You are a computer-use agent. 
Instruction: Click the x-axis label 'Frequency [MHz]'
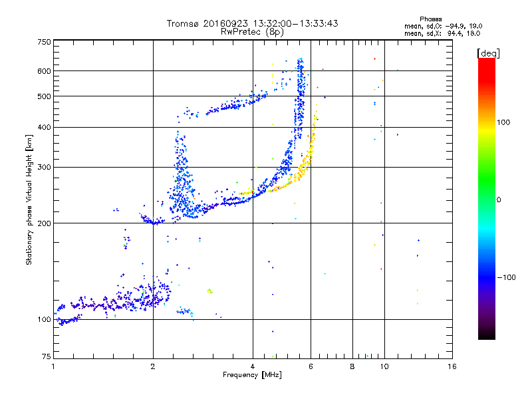pyautogui.click(x=252, y=375)
